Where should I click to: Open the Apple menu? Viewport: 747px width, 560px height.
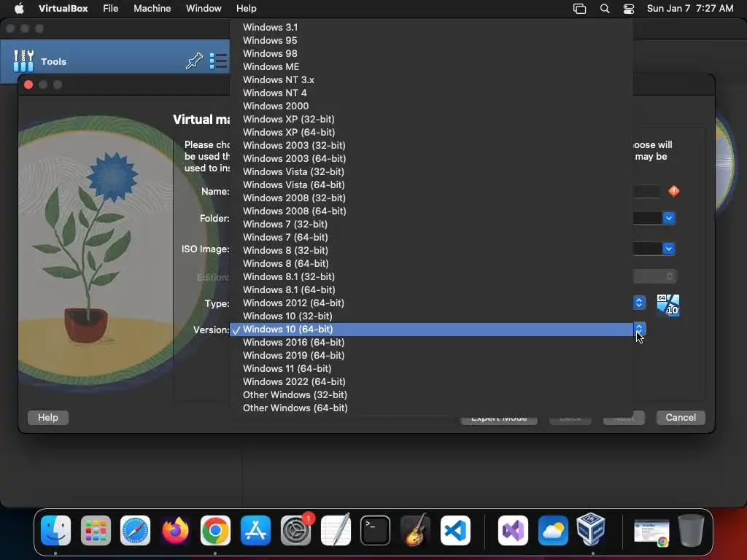click(19, 8)
